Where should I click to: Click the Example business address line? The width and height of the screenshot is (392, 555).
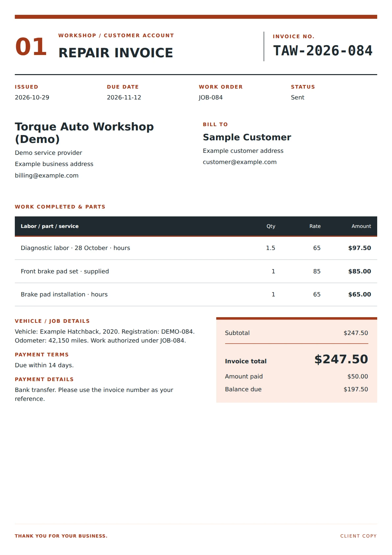(54, 164)
